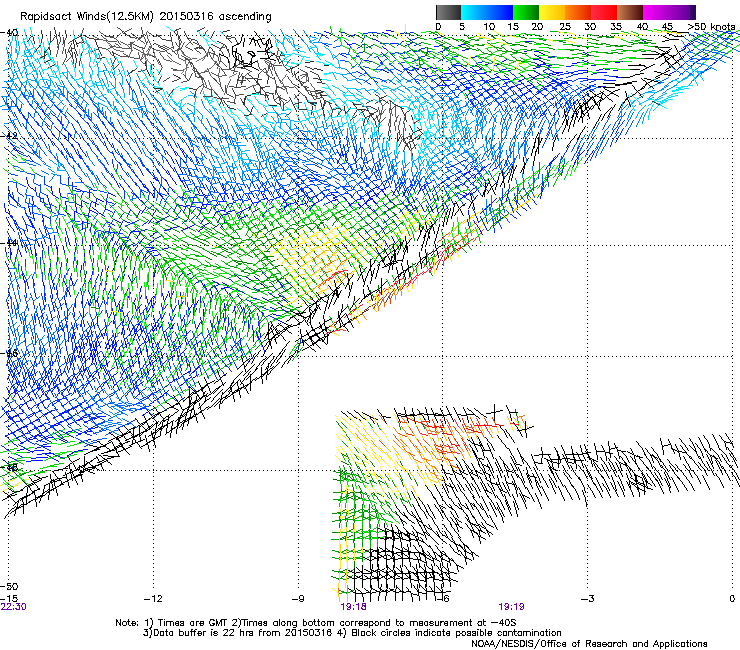
Task: Click the '25' legend scale label
Action: tap(565, 27)
